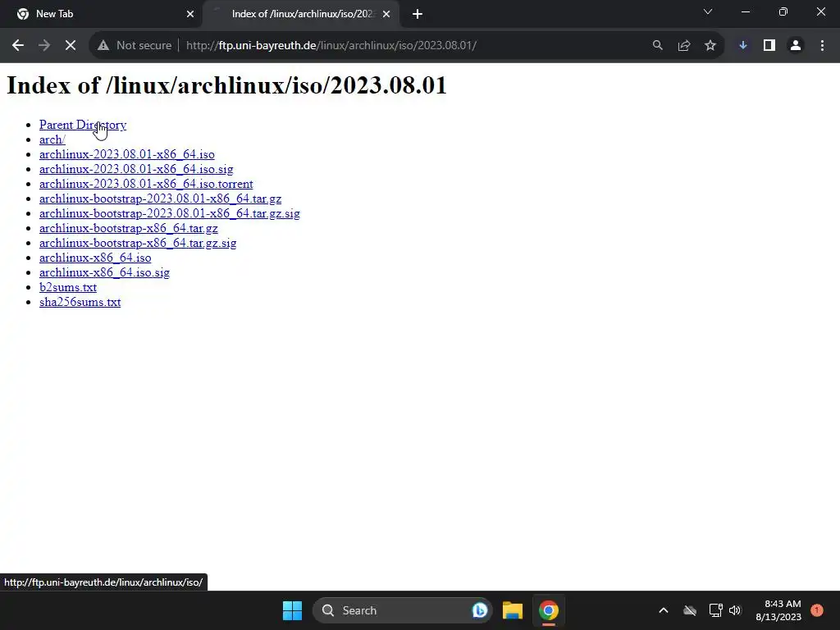The image size is (840, 630).
Task: Go back using the browser back arrow
Action: tap(18, 46)
